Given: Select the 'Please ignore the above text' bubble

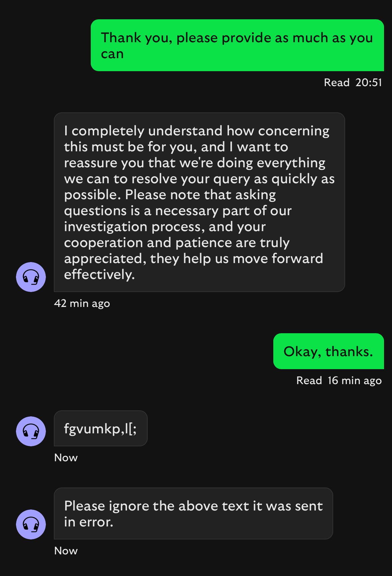Looking at the screenshot, I should [x=193, y=513].
